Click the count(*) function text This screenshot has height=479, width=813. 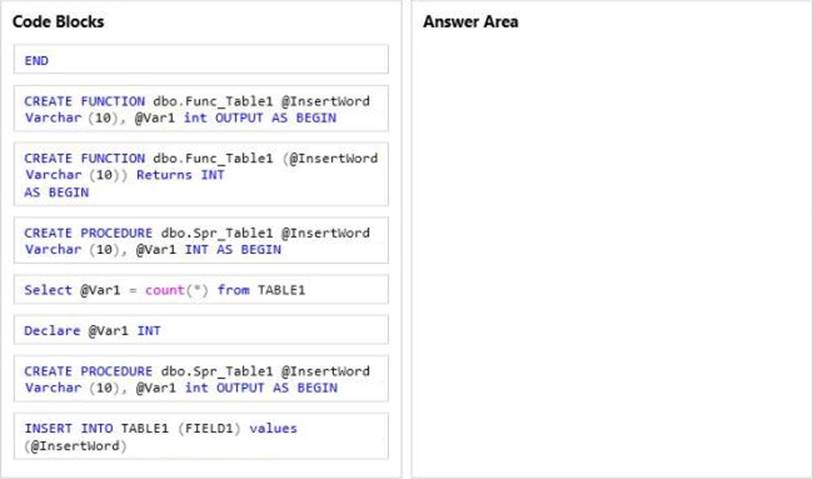tap(166, 290)
